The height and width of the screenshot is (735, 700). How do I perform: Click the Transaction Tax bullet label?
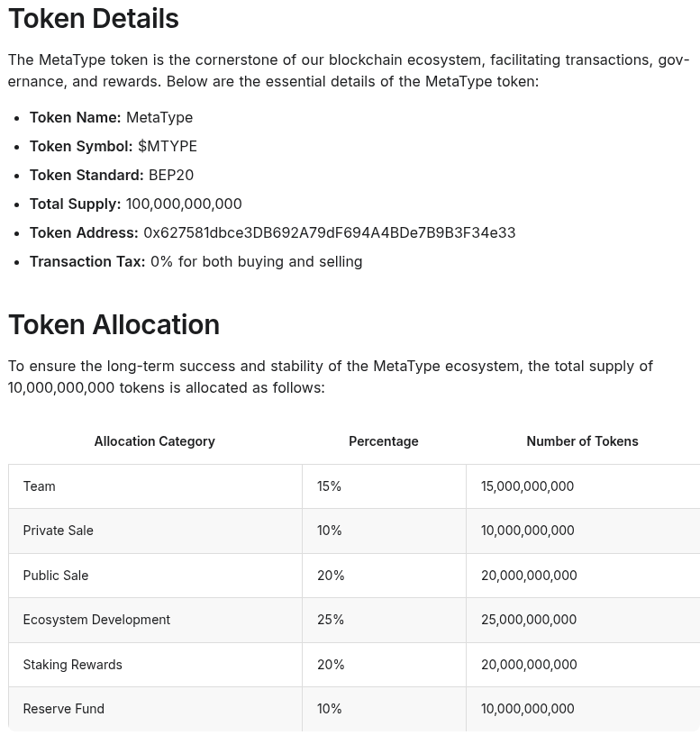[87, 261]
